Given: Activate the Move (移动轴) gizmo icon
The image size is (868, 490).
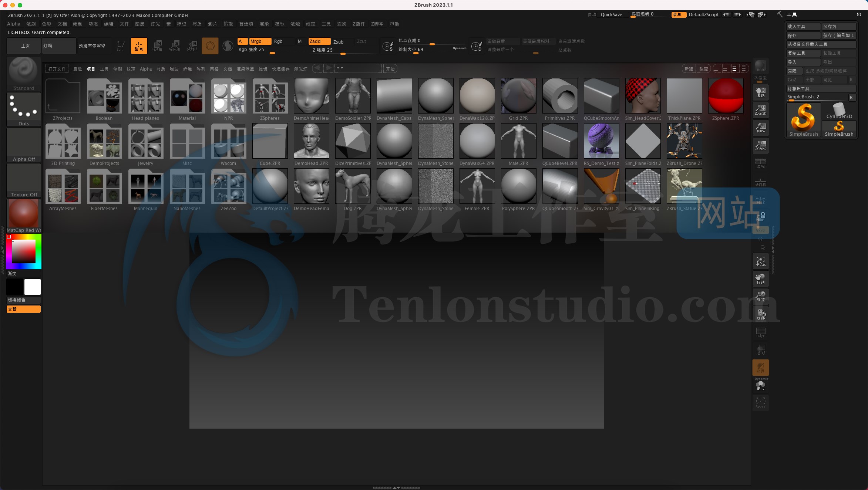Looking at the screenshot, I should 157,46.
